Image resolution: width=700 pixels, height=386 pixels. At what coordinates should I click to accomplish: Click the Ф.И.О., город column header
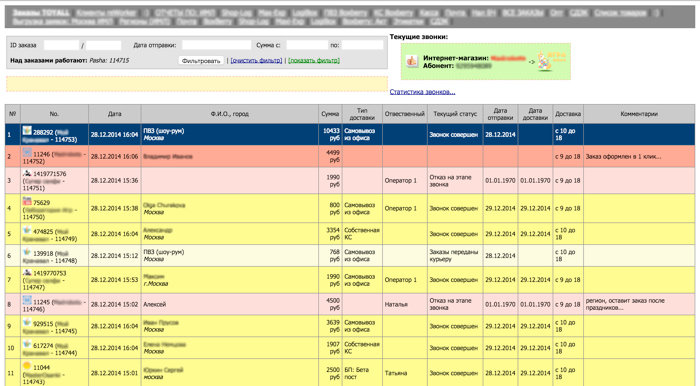[x=230, y=114]
